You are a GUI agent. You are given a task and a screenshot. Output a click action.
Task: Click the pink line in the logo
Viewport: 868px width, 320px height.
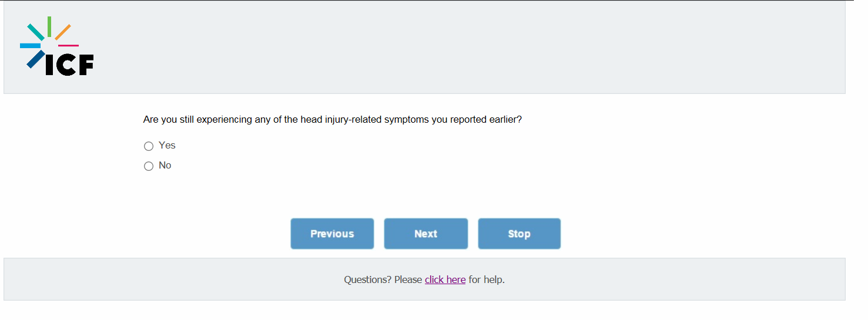(68, 45)
